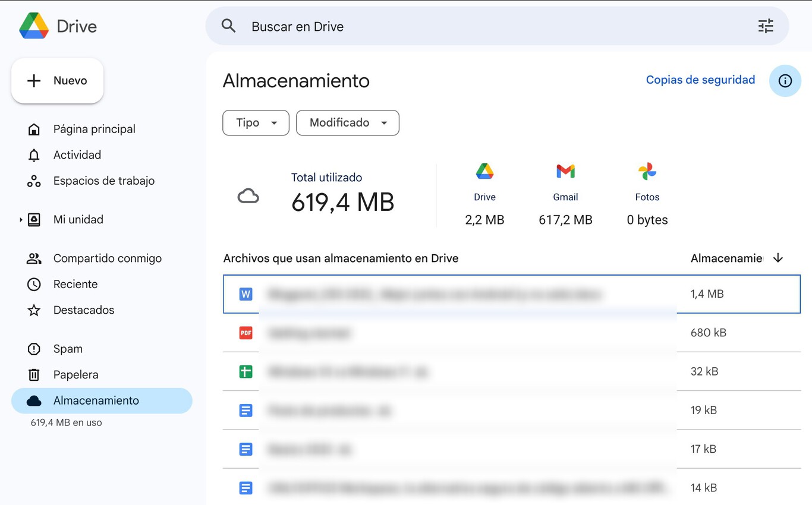The height and width of the screenshot is (505, 812).
Task: Click 619,4 MB en uso text
Action: [x=66, y=423]
